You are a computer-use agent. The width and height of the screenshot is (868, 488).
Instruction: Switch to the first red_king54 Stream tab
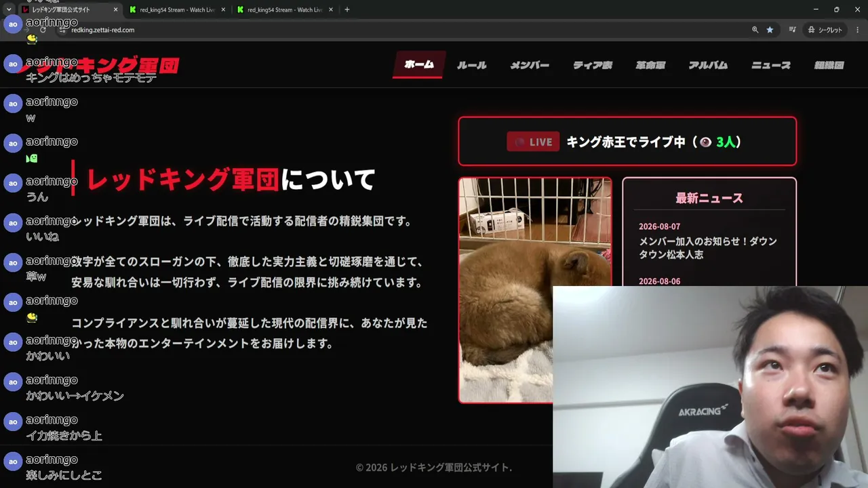pyautogui.click(x=176, y=10)
